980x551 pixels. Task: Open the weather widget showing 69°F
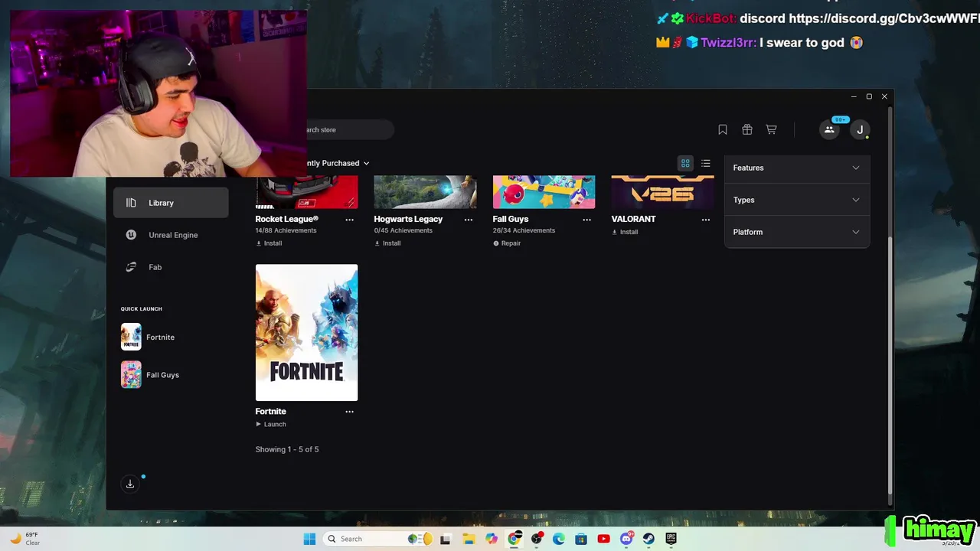pos(24,539)
